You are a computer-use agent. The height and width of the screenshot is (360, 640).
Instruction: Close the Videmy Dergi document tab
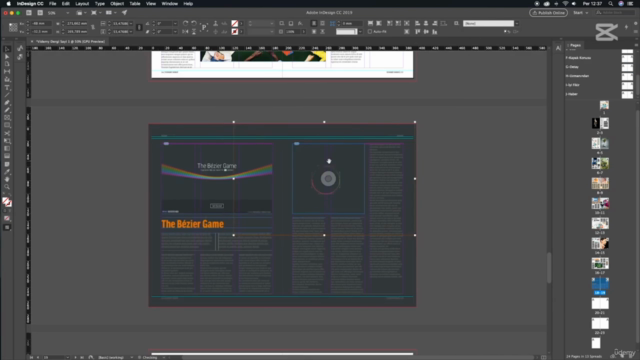[x=32, y=41]
